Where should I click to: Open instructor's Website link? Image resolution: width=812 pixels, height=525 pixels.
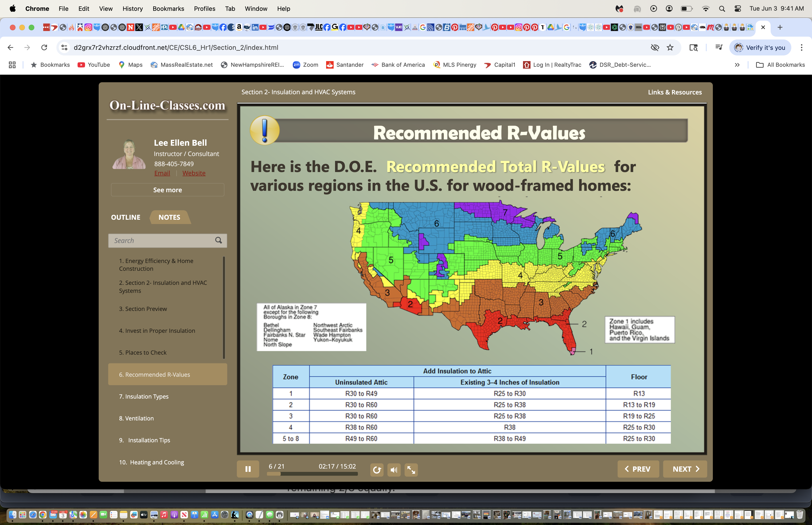(194, 173)
